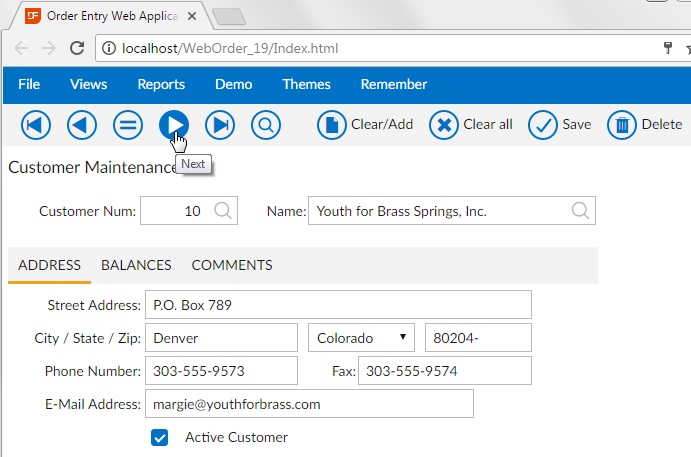Screen dimensions: 691x457
Task: Click the Delete trash can icon
Action: click(x=622, y=125)
